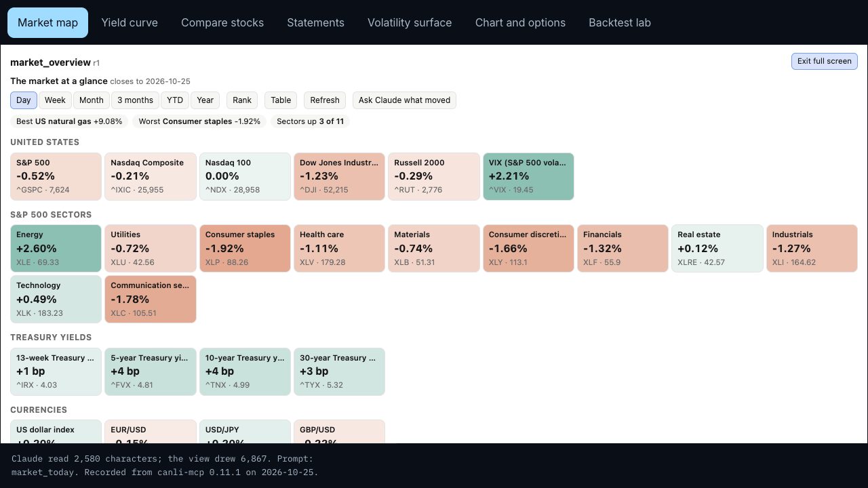Select the Utilities sector card
868x488 pixels.
[151, 249]
